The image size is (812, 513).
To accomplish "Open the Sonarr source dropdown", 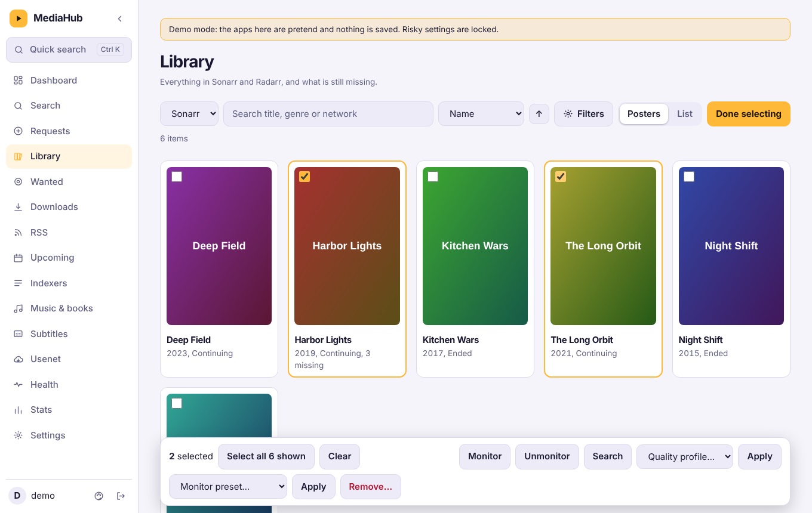I will pos(189,114).
